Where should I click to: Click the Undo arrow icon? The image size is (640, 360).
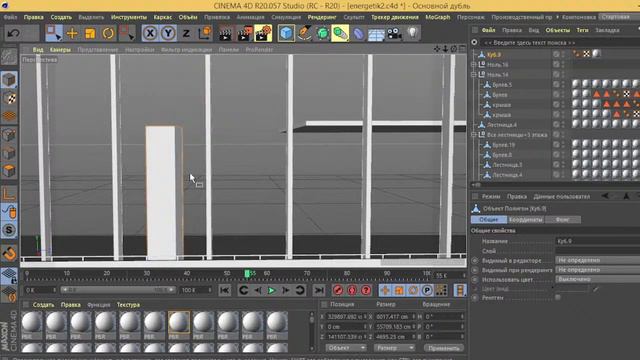[x=13, y=33]
